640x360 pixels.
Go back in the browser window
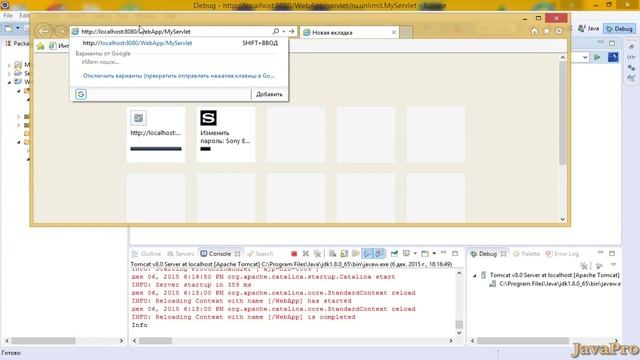[43, 31]
